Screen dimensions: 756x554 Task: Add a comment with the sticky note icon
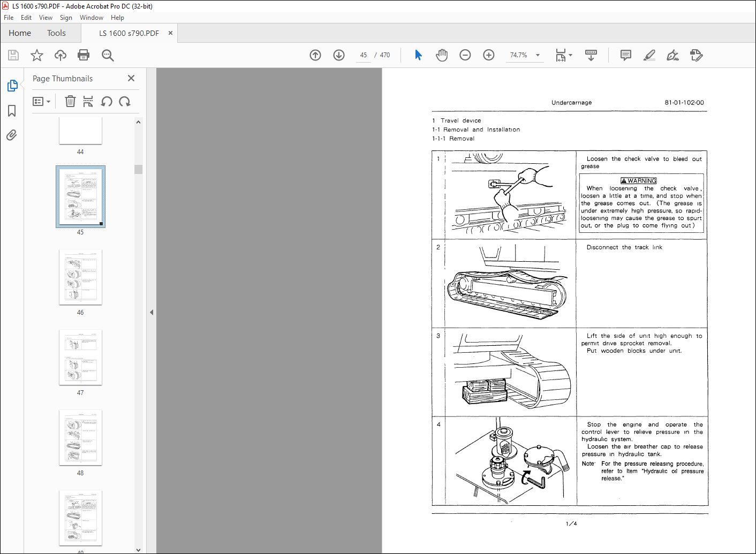coord(625,55)
